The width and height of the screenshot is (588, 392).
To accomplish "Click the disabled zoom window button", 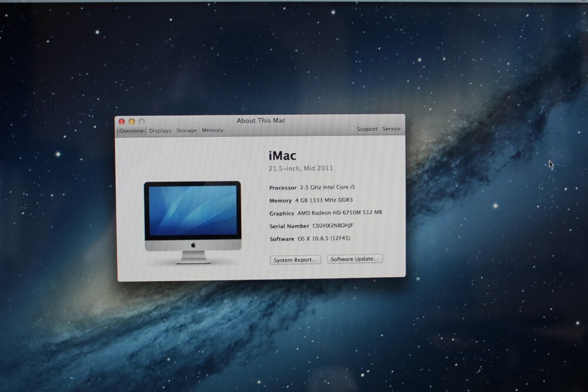I will coord(142,121).
